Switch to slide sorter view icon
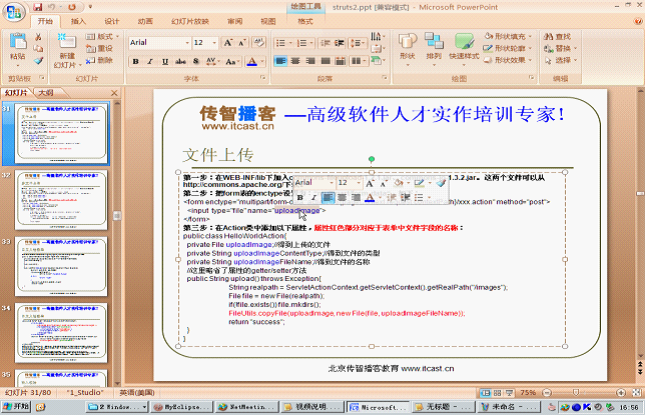The image size is (645, 415). tap(498, 393)
